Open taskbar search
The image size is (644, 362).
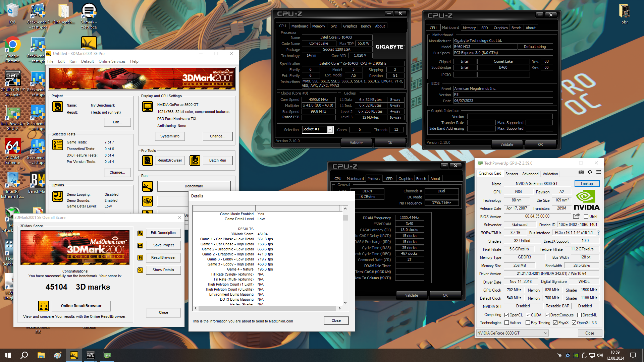click(x=24, y=355)
